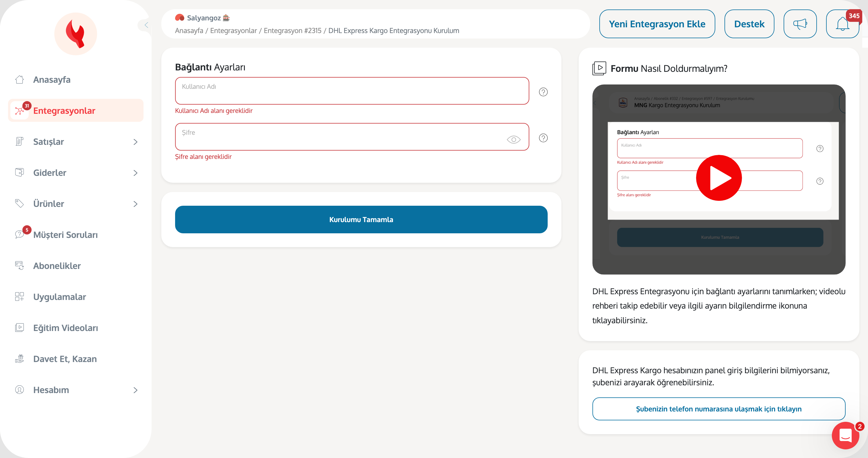The image size is (868, 458).
Task: Open announcements with the megaphone icon
Action: click(x=800, y=24)
